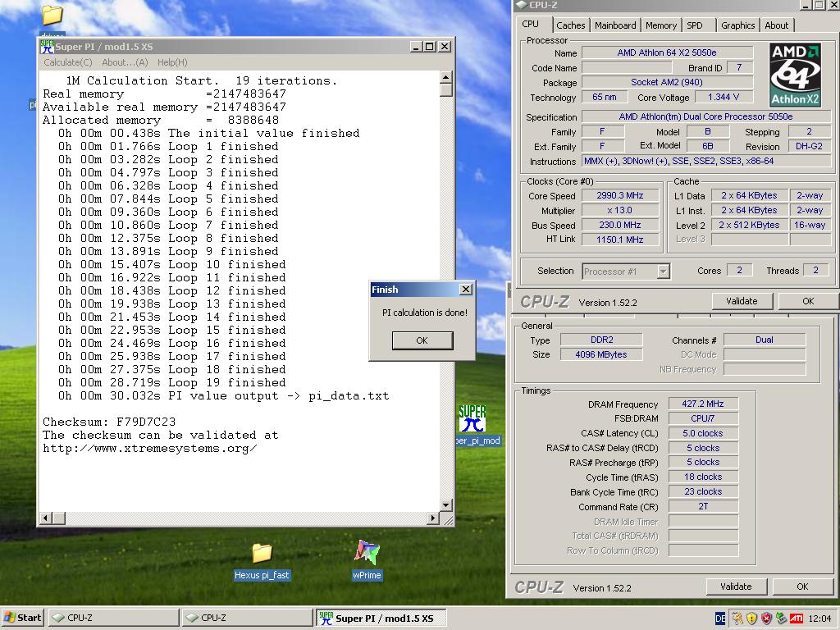
Task: Click the HT Link value 1150.1 MHz
Action: tap(620, 240)
